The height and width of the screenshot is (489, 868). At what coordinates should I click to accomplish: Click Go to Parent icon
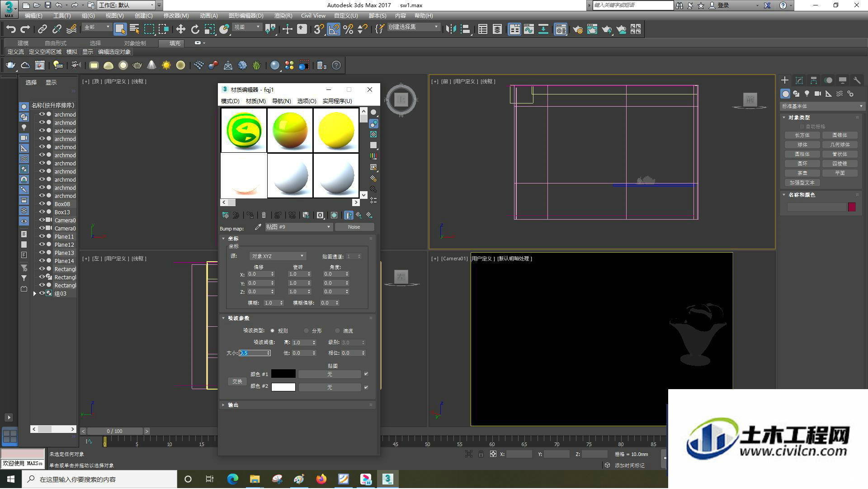359,215
